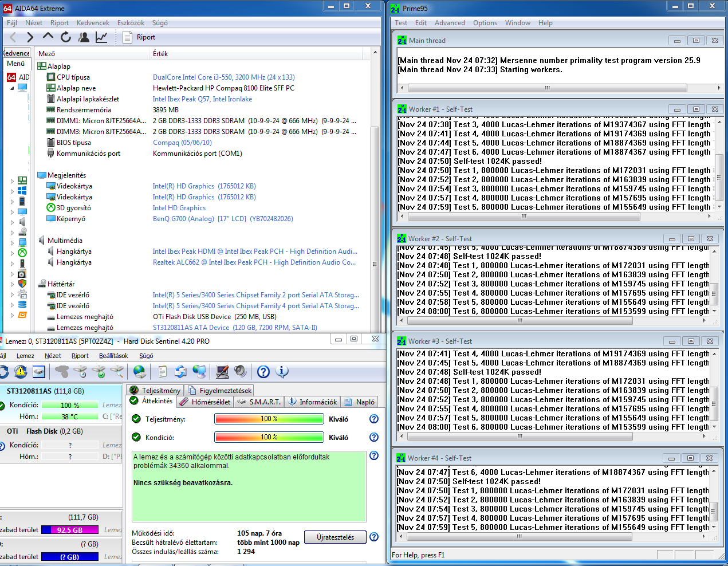Screen dimensions: 728x566
Task: Expand blue database node in AIDA64 tree
Action: (12, 304)
